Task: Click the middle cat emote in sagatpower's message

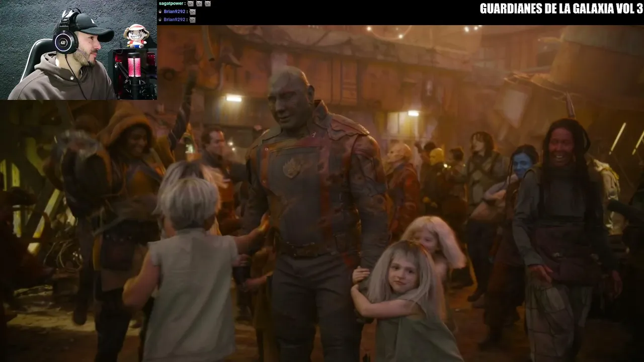Action: point(199,4)
